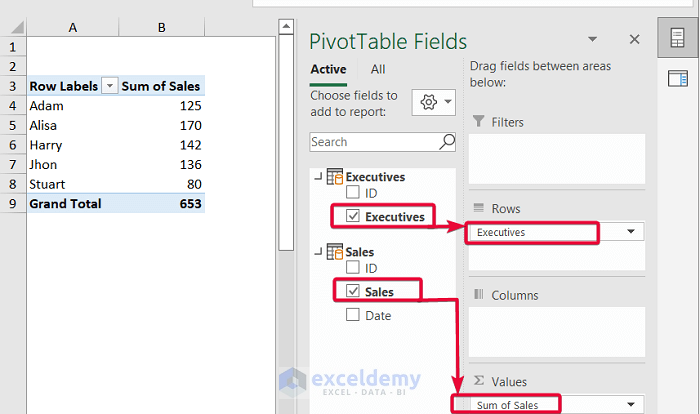The height and width of the screenshot is (414, 700).
Task: Uncheck the Executives field checkbox
Action: [x=352, y=216]
